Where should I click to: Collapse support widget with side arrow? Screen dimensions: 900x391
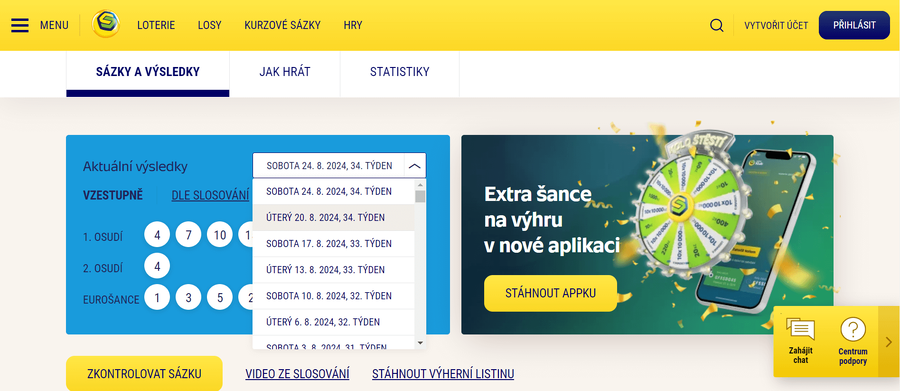click(889, 342)
